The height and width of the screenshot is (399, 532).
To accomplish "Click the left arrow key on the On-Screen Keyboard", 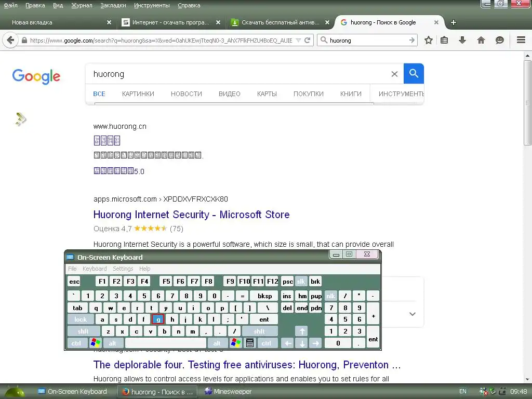I will click(x=287, y=343).
